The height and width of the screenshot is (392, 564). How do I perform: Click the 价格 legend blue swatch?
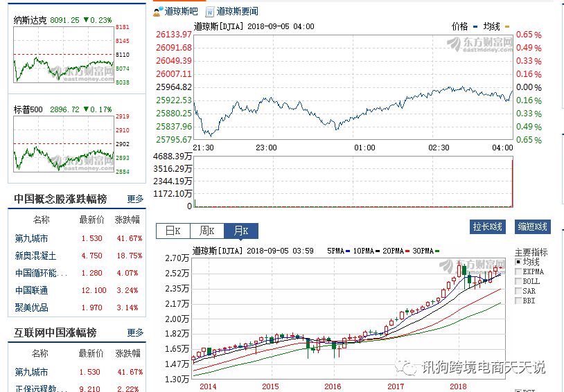[475, 26]
